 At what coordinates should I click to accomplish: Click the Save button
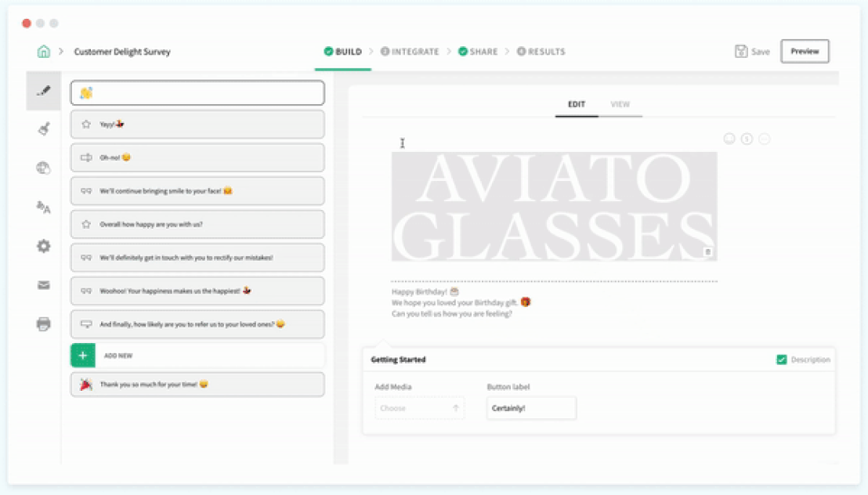[x=752, y=52]
